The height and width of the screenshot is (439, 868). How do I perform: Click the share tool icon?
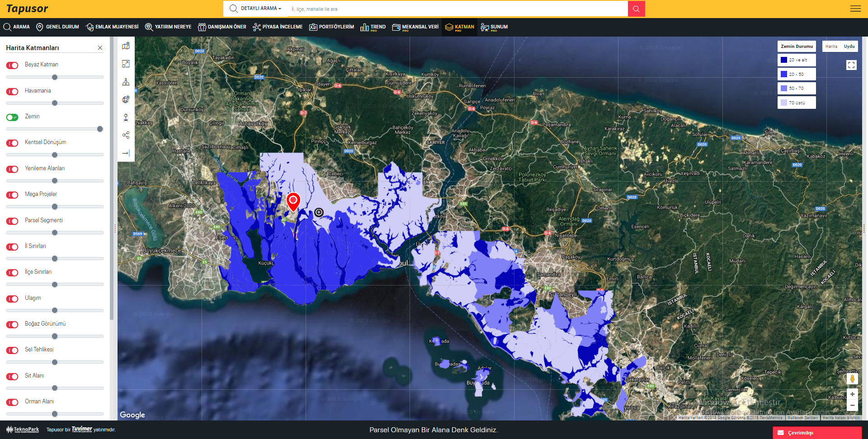click(x=126, y=135)
